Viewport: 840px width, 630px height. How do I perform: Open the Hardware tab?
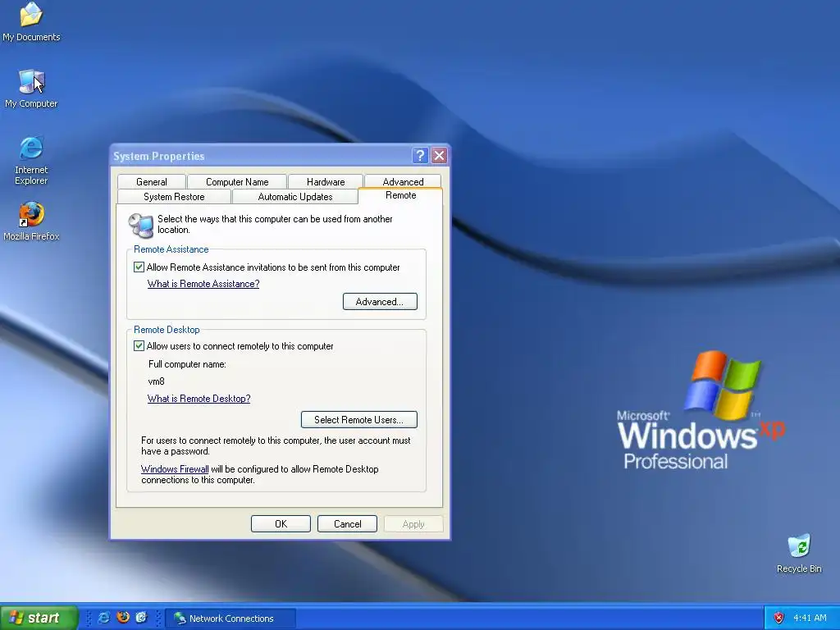pos(325,181)
